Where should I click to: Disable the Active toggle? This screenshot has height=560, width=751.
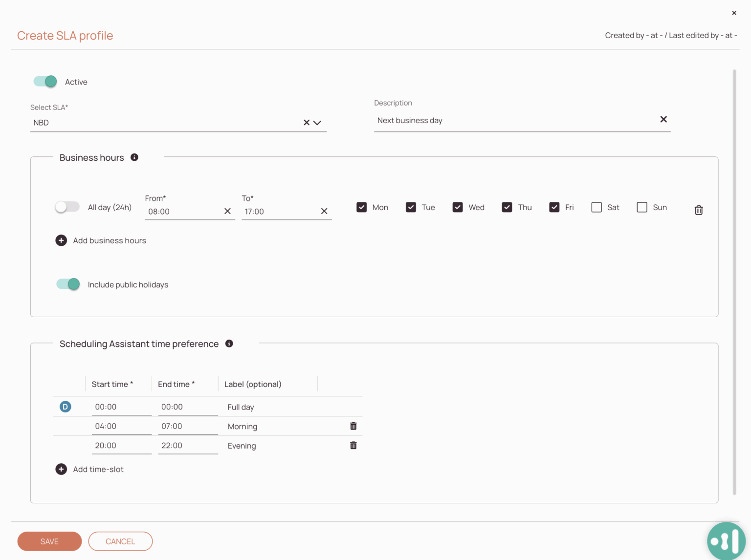44,82
